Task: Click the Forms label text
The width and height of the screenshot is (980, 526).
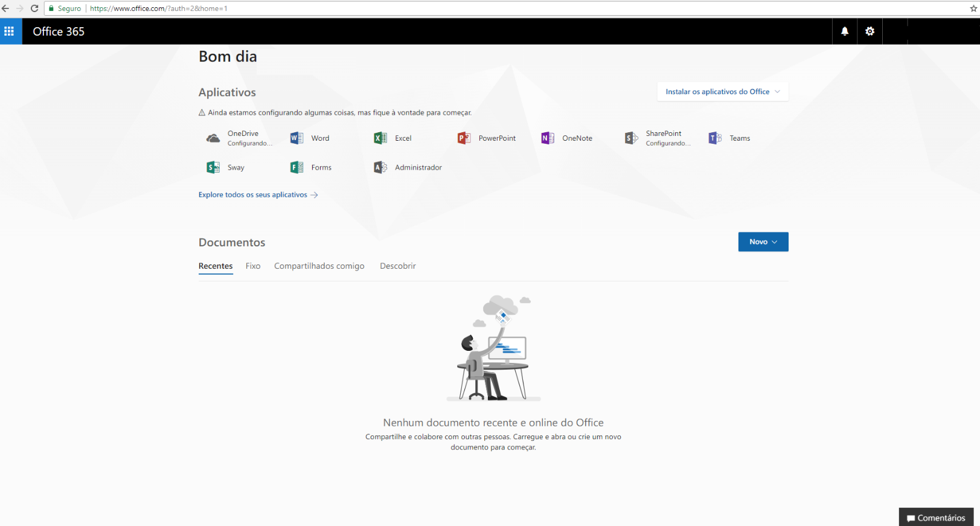Action: pos(321,168)
